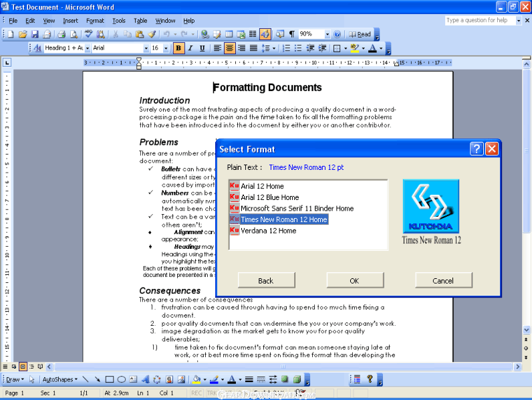Select Arial 12 Blue Home format

pos(270,197)
